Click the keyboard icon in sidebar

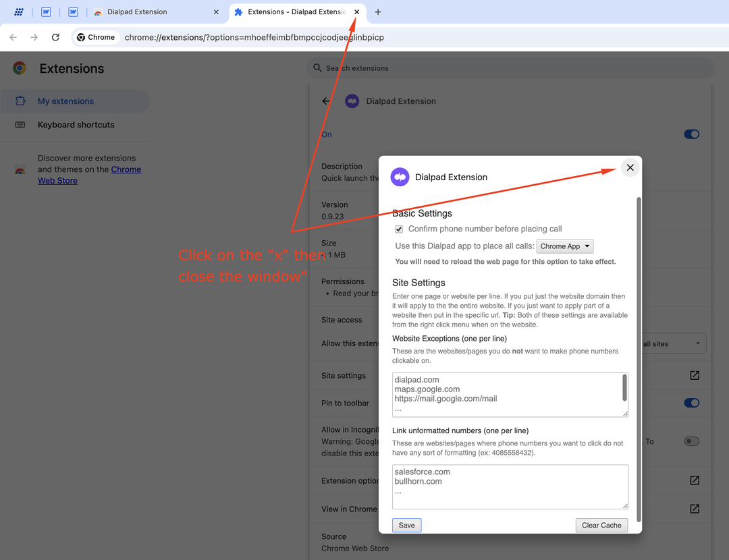(x=20, y=125)
